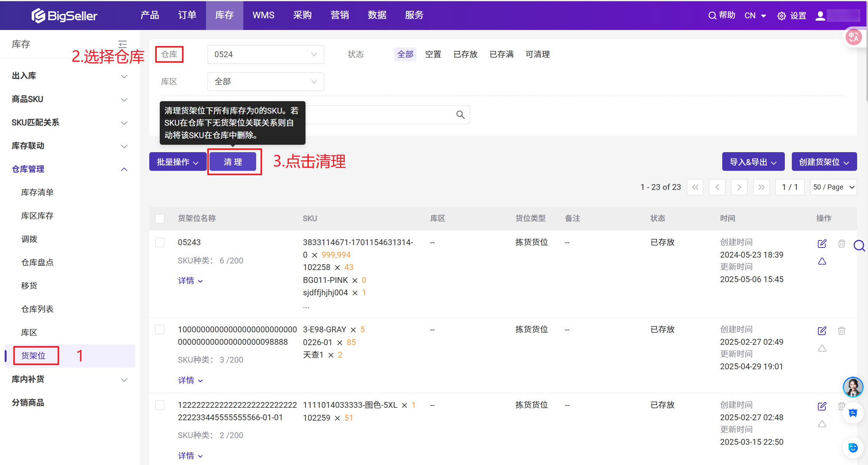This screenshot has height=465, width=868.
Task: Open the 服务 top menu
Action: [x=414, y=15]
